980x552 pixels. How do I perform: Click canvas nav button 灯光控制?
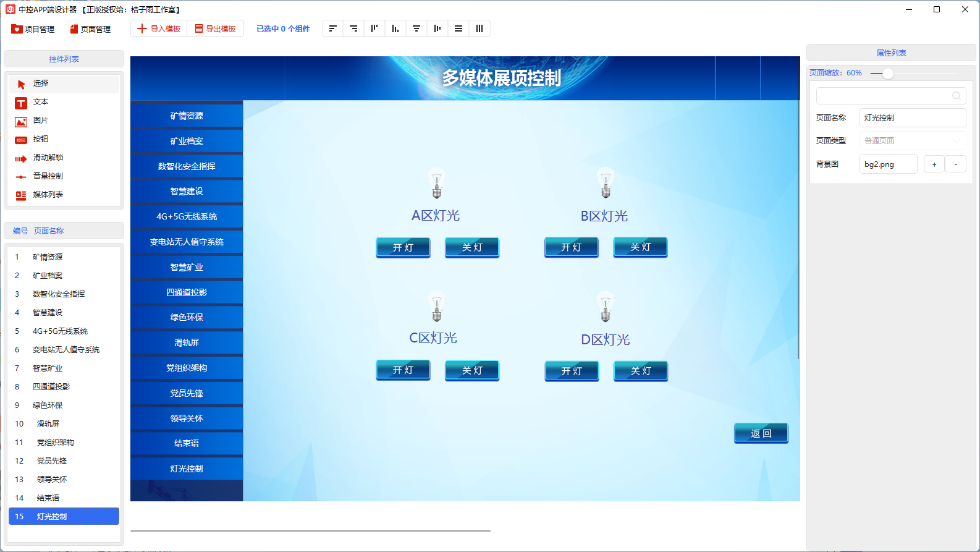click(x=187, y=469)
